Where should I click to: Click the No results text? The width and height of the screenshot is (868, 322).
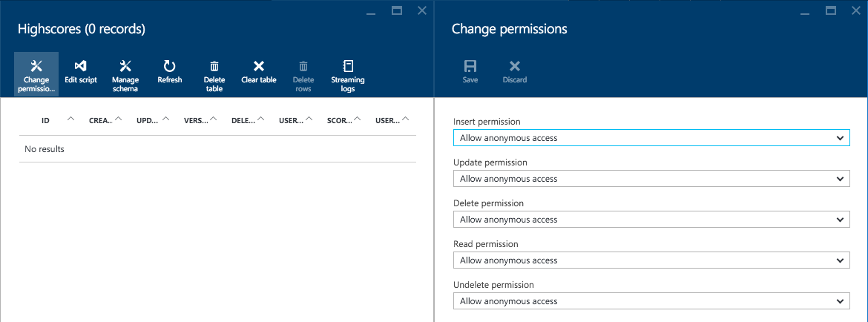(45, 149)
